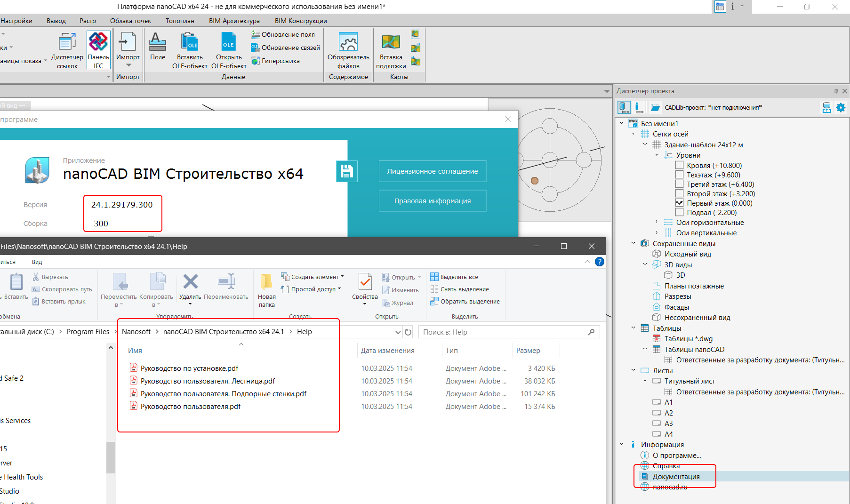Screen dimensions: 850x504
Task: Expand Оси вертикальные node
Action: (657, 232)
